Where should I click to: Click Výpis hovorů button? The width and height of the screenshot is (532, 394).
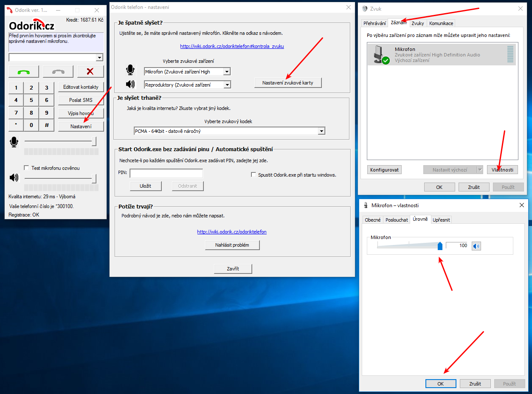81,113
